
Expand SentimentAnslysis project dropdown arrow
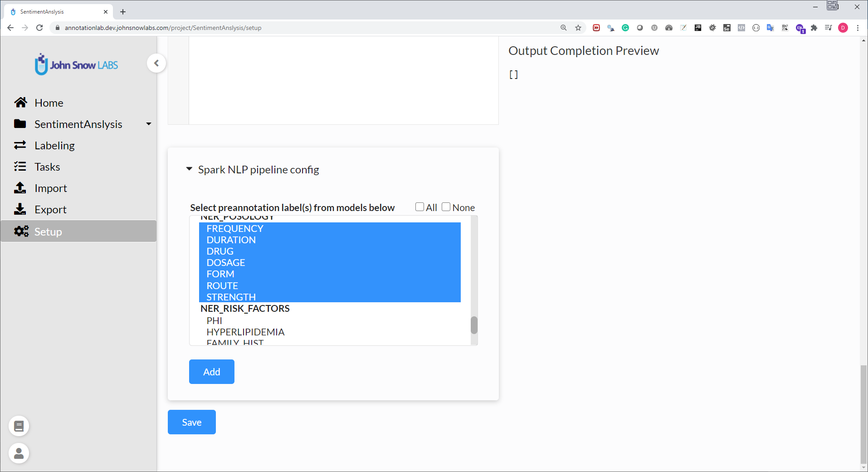[148, 124]
